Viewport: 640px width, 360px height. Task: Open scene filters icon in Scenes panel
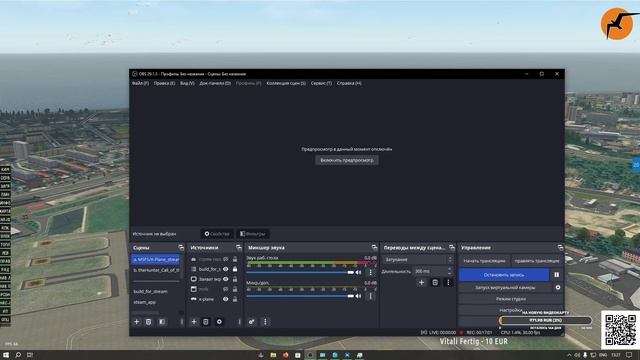click(x=162, y=322)
